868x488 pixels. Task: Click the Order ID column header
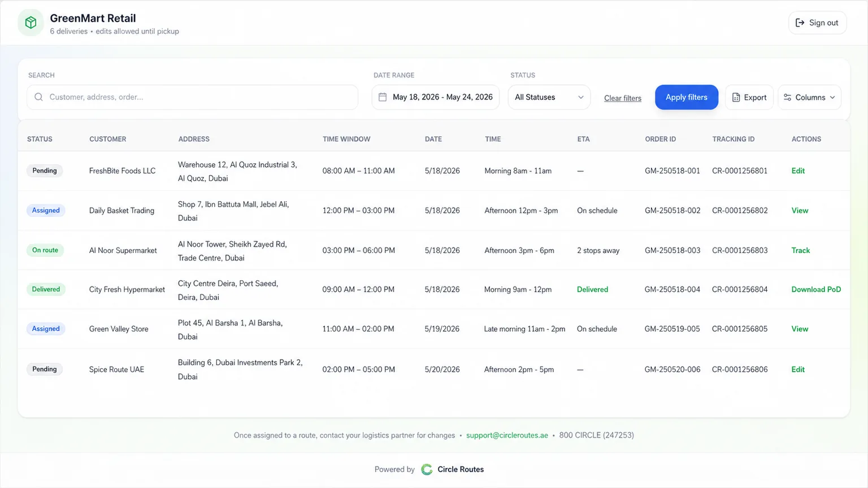[660, 139]
